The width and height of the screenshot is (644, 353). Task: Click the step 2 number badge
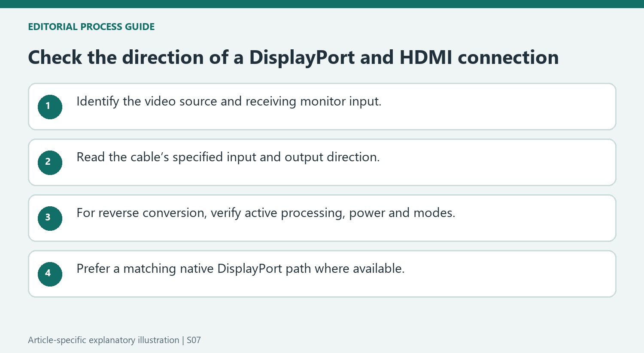point(50,163)
